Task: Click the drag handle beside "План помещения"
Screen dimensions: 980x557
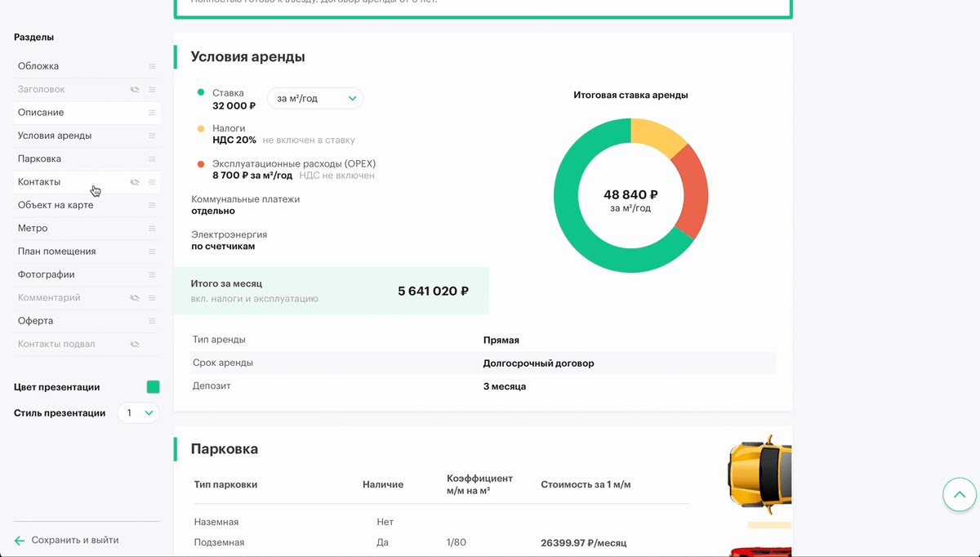Action: (152, 251)
